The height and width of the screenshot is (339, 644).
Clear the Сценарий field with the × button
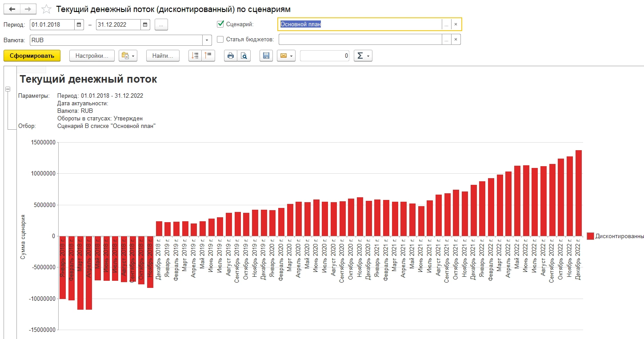tap(456, 24)
